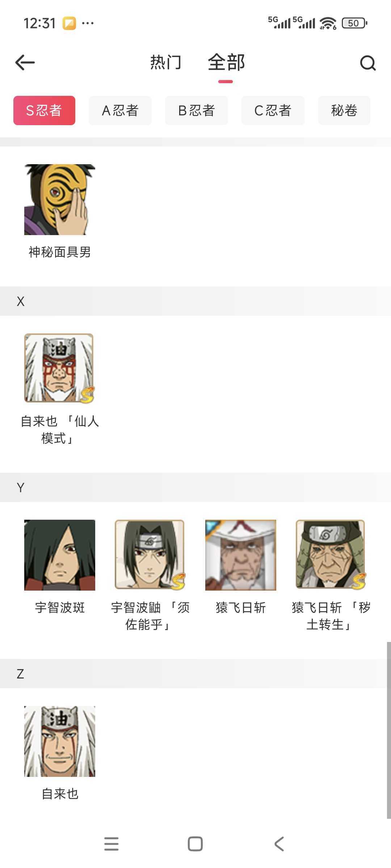This screenshot has width=391, height=868.
Task: Filter by B忍者 category
Action: (x=197, y=110)
